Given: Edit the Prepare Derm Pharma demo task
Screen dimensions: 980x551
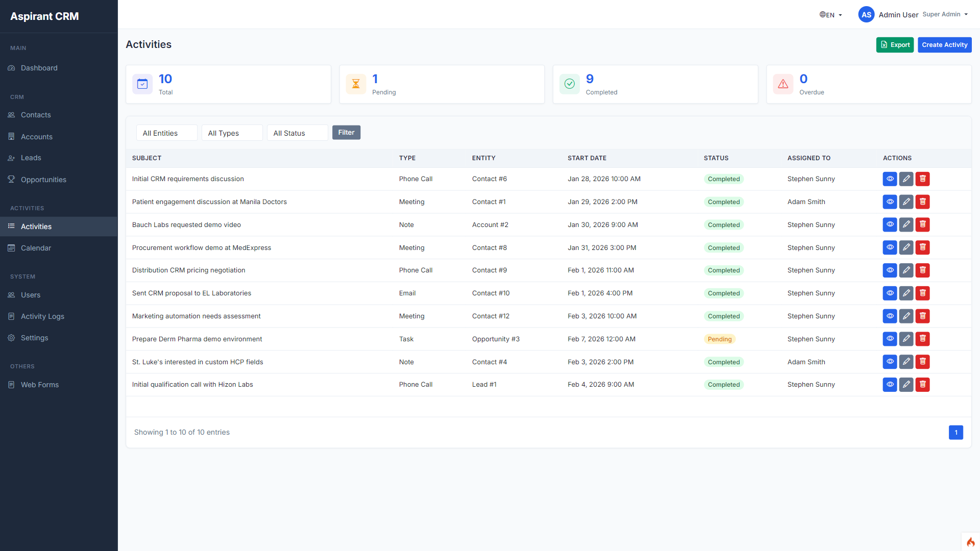Looking at the screenshot, I should (x=906, y=339).
